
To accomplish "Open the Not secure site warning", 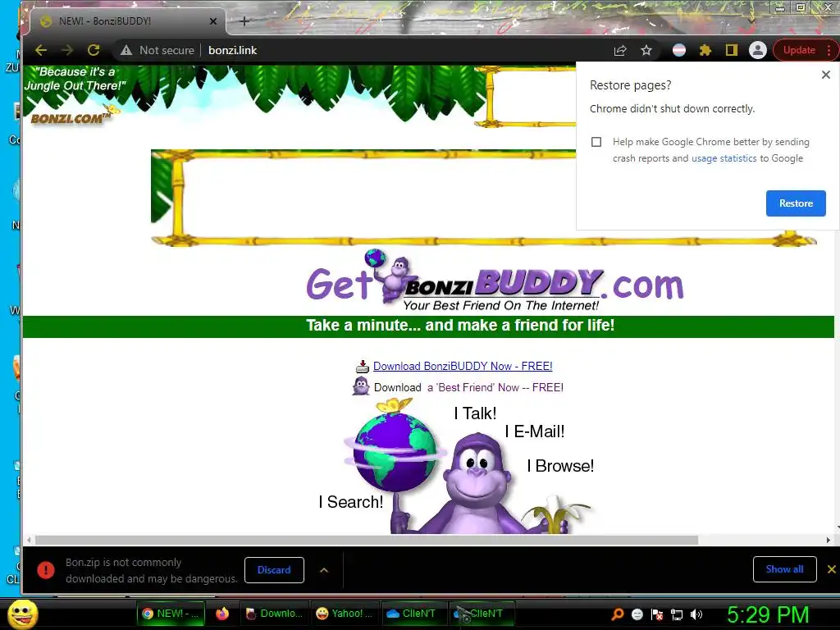I will click(x=157, y=50).
